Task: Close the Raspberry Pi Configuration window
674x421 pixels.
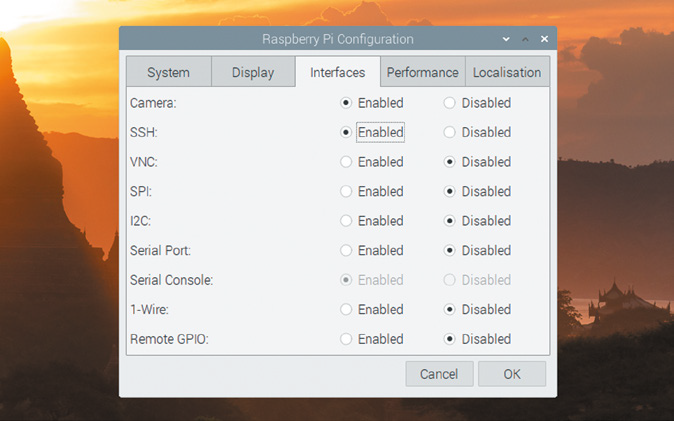Action: coord(544,39)
